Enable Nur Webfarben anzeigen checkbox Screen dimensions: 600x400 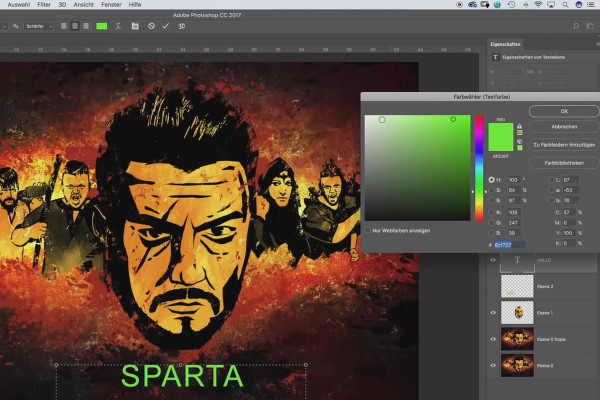[368, 230]
